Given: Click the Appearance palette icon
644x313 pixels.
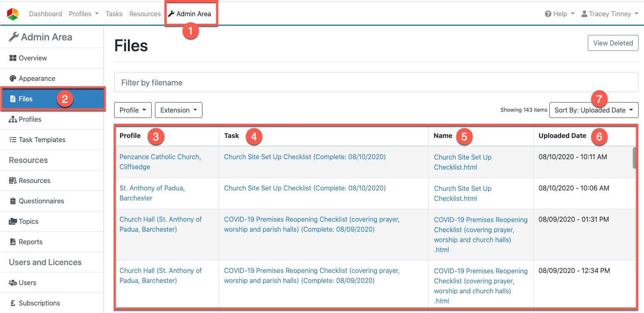Looking at the screenshot, I should [x=12, y=78].
